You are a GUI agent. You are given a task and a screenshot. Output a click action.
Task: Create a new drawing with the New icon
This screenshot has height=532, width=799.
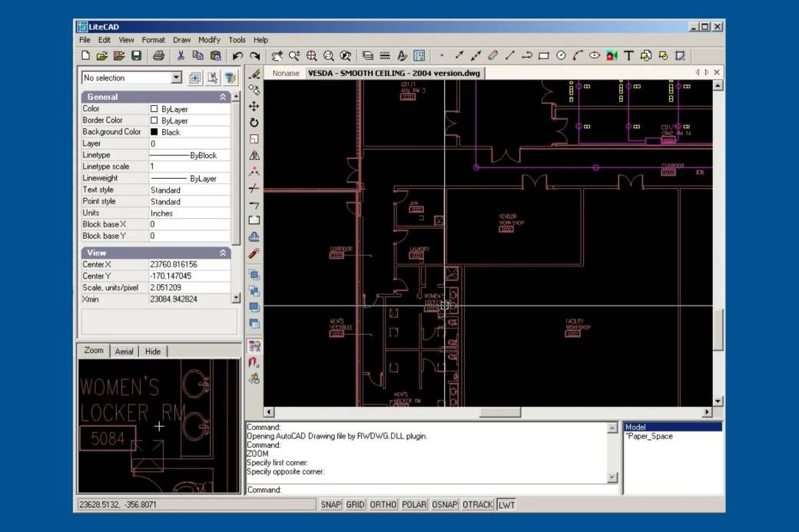[x=85, y=55]
